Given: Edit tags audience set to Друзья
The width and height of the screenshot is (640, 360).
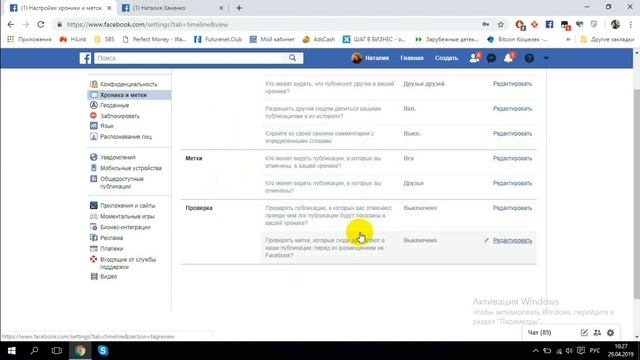Looking at the screenshot, I should tap(512, 183).
